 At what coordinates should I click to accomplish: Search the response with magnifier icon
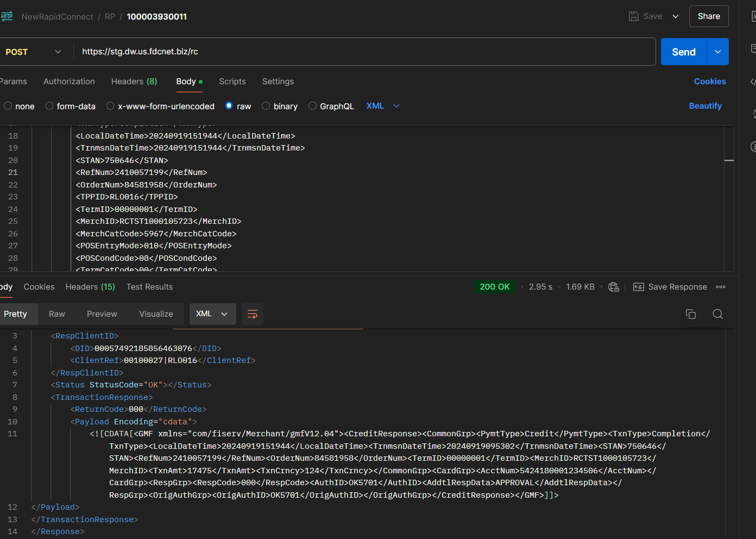coord(718,314)
